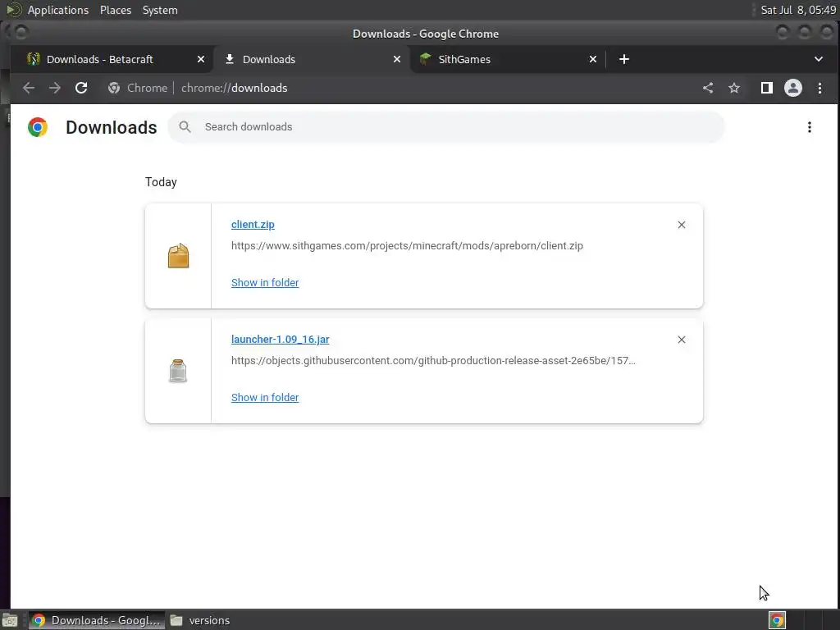Click the show desktop icon in taskbar
The width and height of the screenshot is (840, 630).
[10, 620]
